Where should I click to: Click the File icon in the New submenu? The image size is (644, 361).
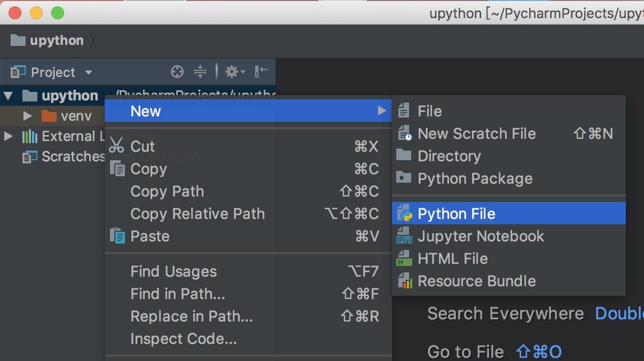(404, 111)
